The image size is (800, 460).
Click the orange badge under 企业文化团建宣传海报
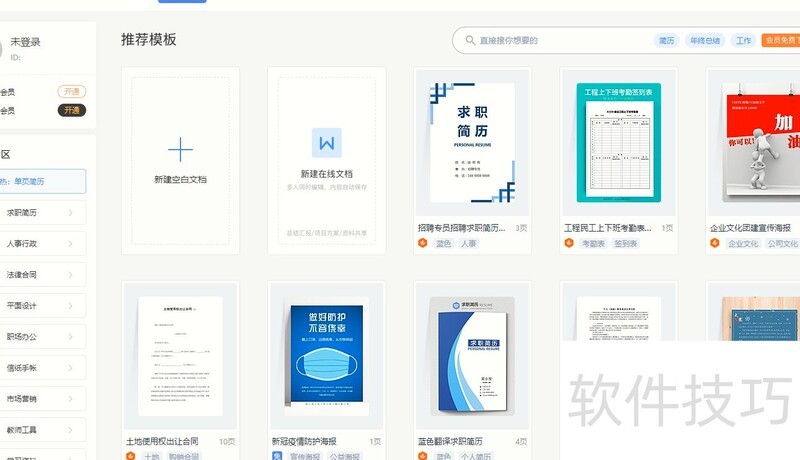[x=715, y=243]
